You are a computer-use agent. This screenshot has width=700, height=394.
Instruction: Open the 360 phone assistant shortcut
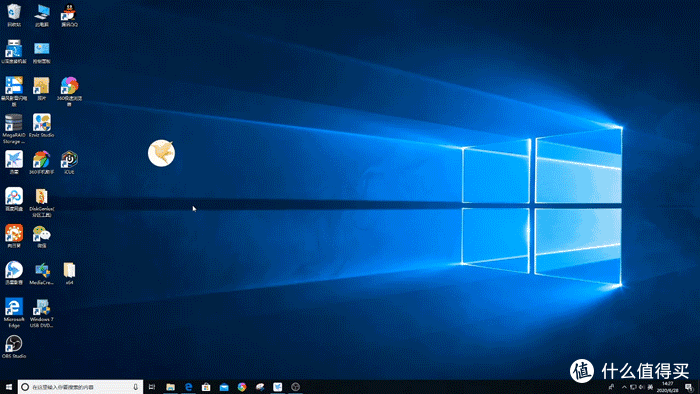[x=42, y=162]
